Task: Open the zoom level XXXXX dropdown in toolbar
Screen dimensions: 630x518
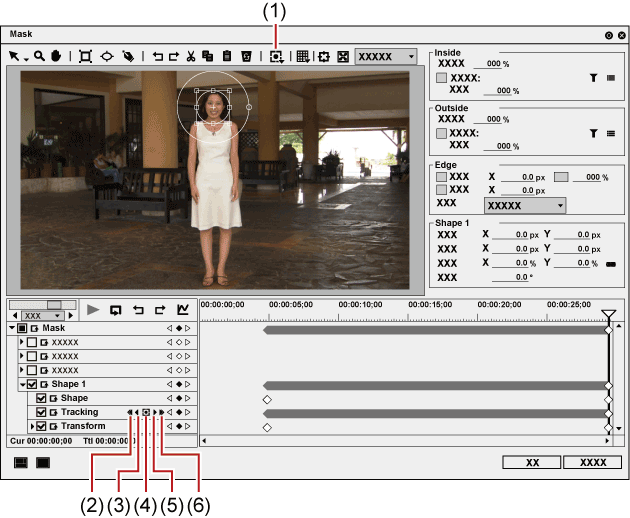Action: tap(386, 57)
